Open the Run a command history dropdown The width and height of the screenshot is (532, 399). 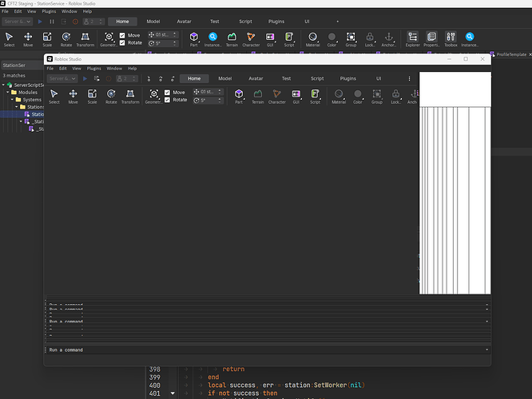(486, 350)
